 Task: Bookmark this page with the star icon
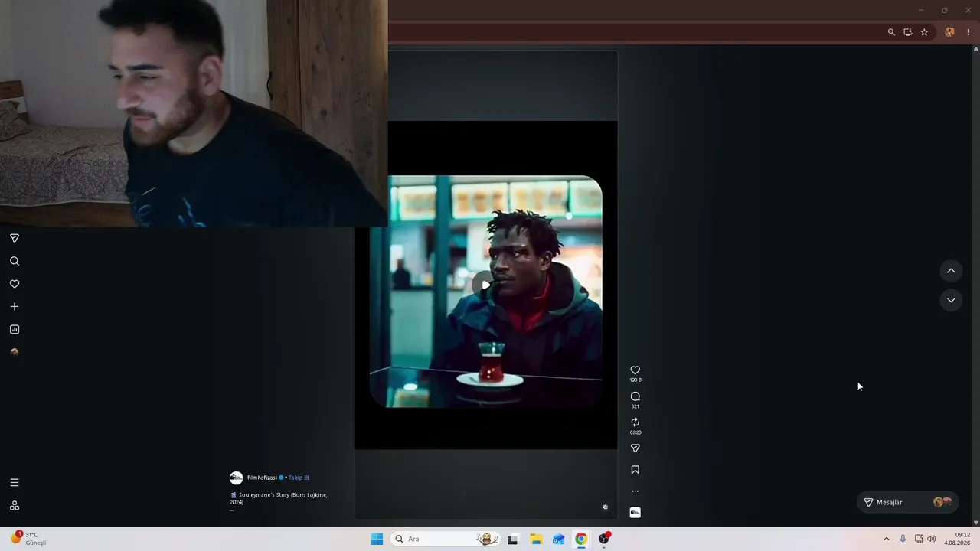coord(924,32)
